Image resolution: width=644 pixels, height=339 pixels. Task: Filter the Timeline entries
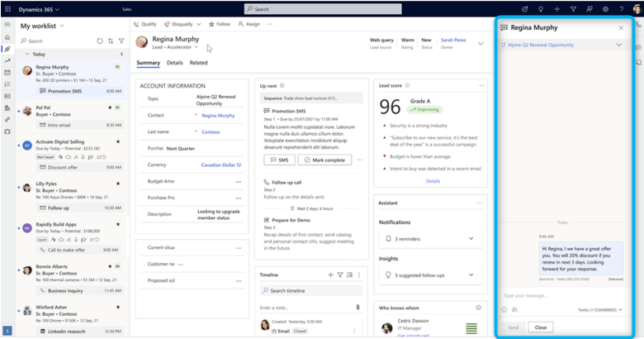coord(340,275)
